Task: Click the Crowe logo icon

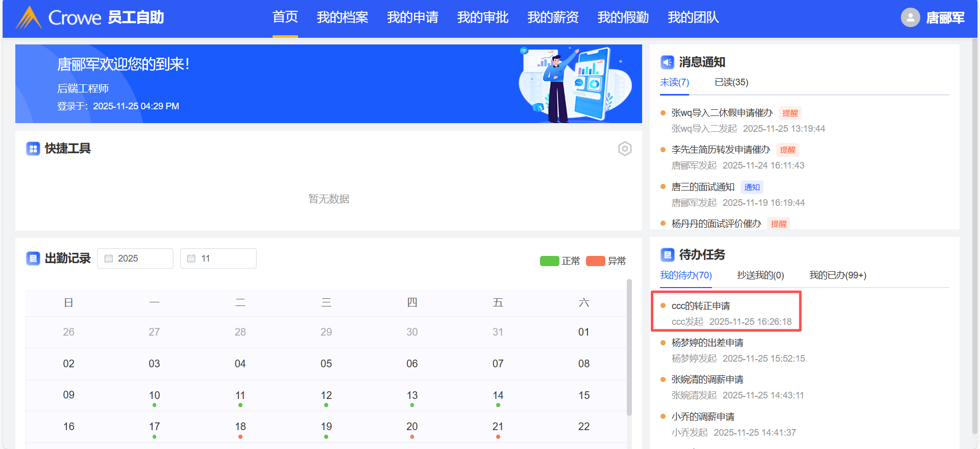Action: [x=29, y=17]
